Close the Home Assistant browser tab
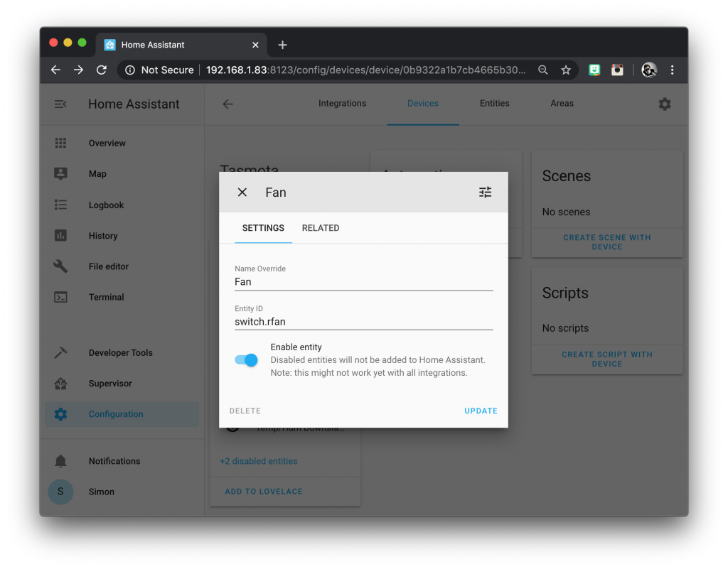728x569 pixels. tap(255, 45)
